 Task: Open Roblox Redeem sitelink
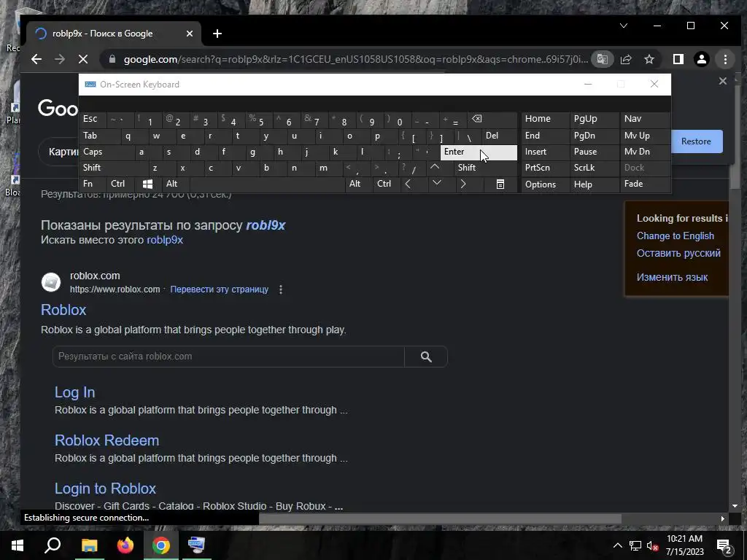pyautogui.click(x=107, y=440)
